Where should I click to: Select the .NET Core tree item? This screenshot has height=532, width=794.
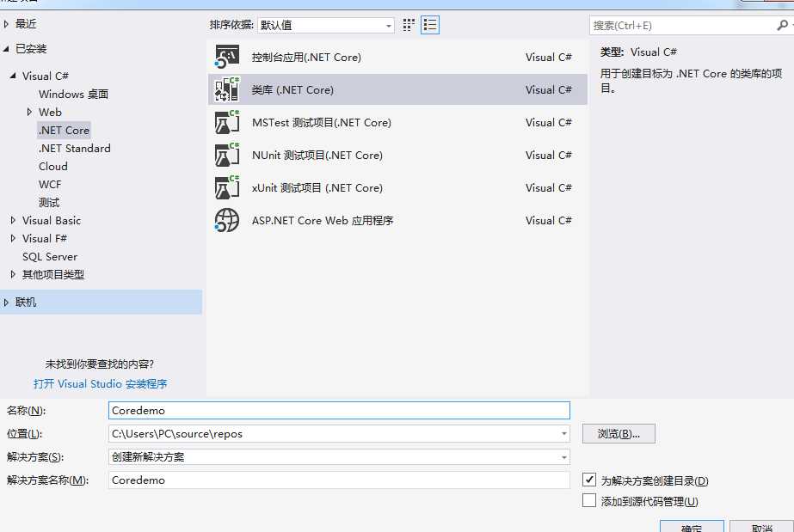pos(64,131)
